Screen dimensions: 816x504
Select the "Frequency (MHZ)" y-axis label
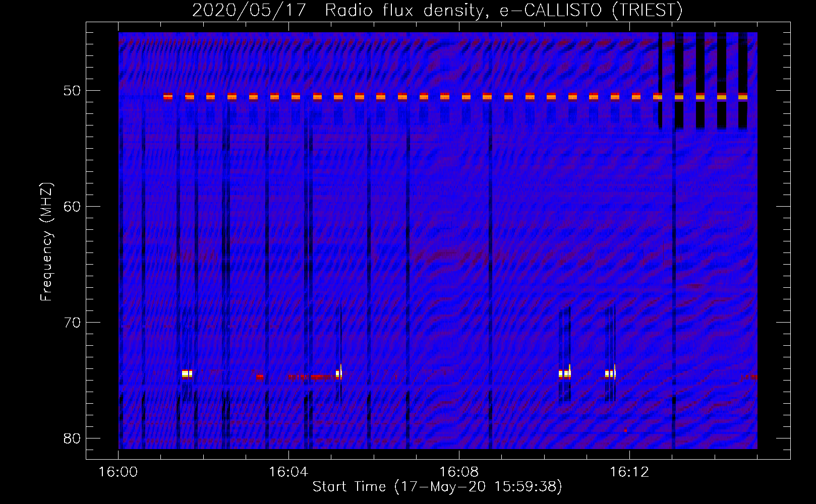pos(46,242)
